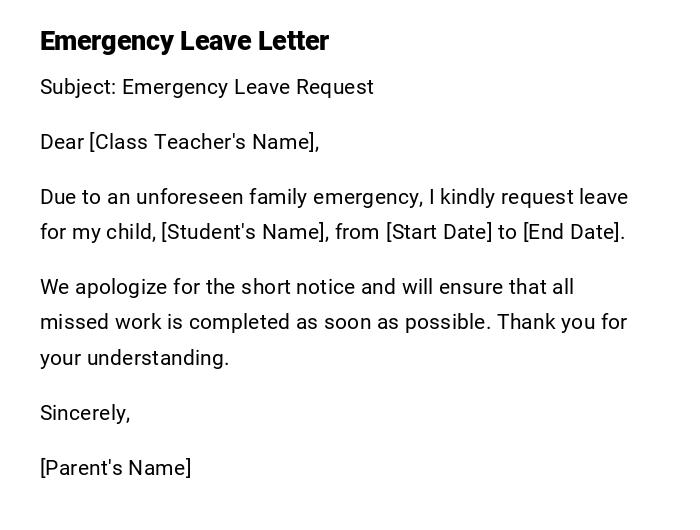
Task: Click the word Dear in the greeting
Action: click(62, 142)
